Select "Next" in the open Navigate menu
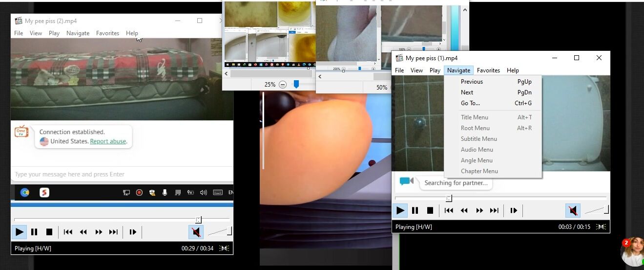Viewport: 644px width, 270px height. 467,92
